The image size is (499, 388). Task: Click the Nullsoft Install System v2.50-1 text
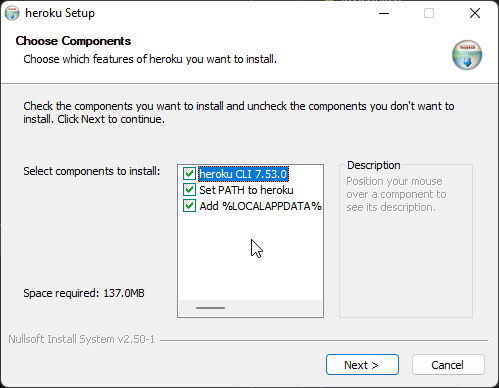tap(82, 339)
